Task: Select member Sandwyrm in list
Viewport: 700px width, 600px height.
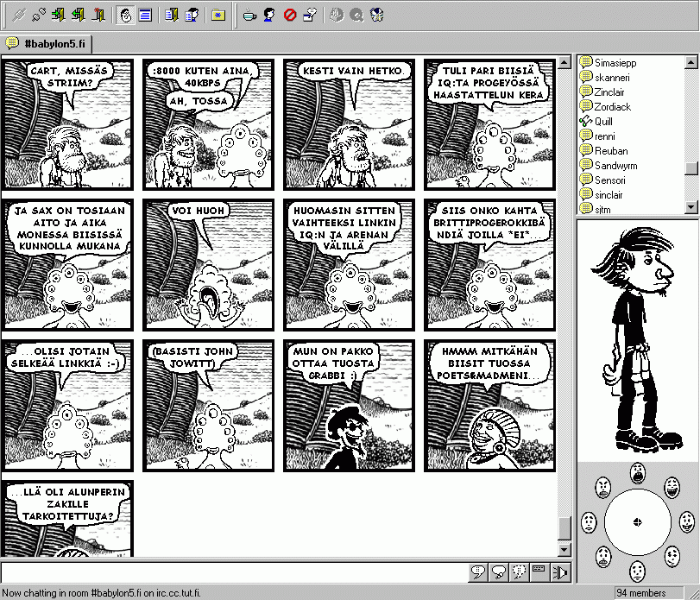Action: [615, 166]
